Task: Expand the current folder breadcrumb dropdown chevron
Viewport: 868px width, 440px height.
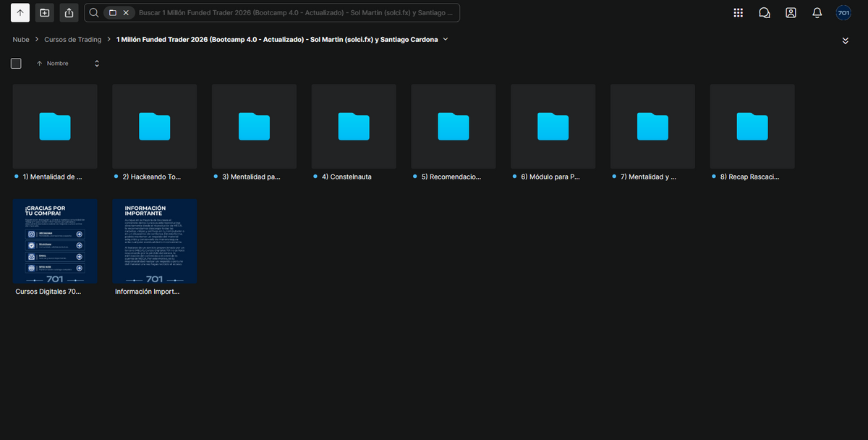Action: [x=446, y=40]
